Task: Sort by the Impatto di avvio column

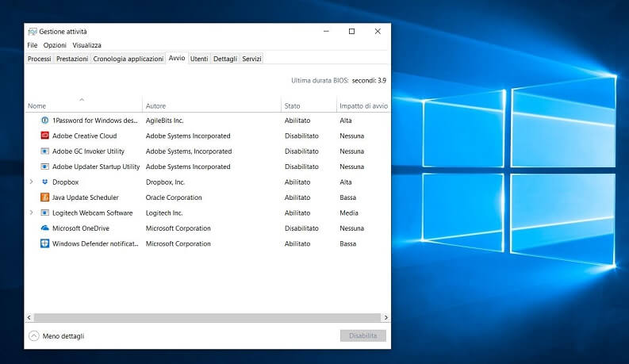Action: tap(363, 105)
